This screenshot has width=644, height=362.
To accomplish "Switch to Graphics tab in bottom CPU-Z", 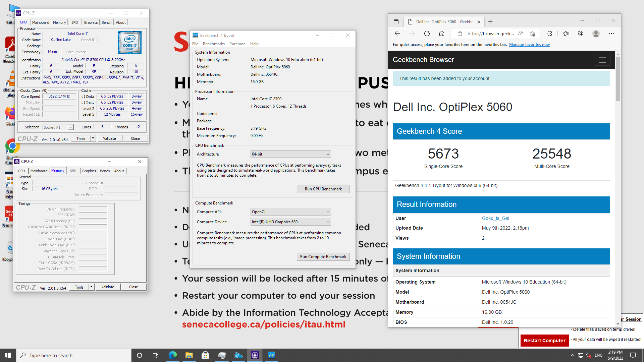I will click(x=89, y=171).
